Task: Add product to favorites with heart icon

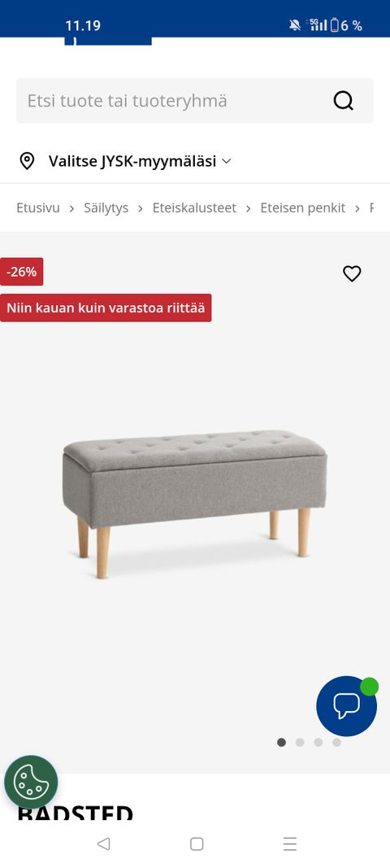Action: click(352, 273)
